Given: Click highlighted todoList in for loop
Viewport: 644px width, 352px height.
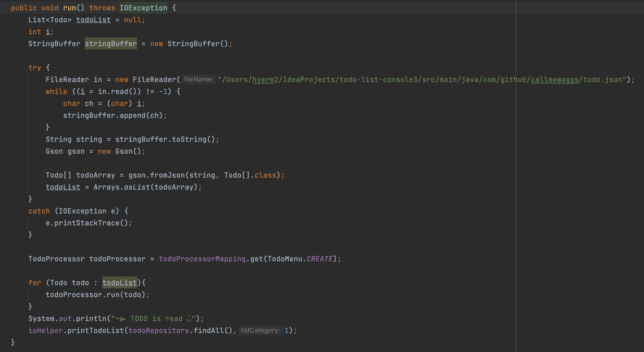Looking at the screenshot, I should click(119, 283).
